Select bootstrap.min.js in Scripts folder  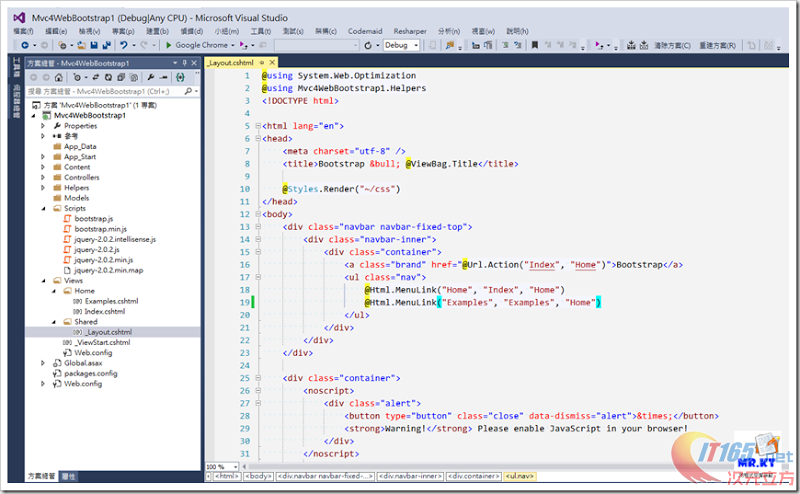[x=100, y=229]
